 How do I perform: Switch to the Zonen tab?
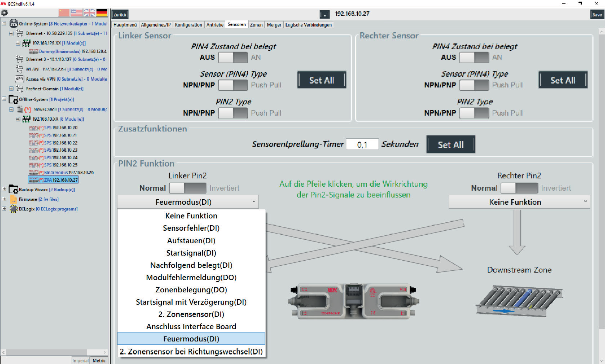256,25
